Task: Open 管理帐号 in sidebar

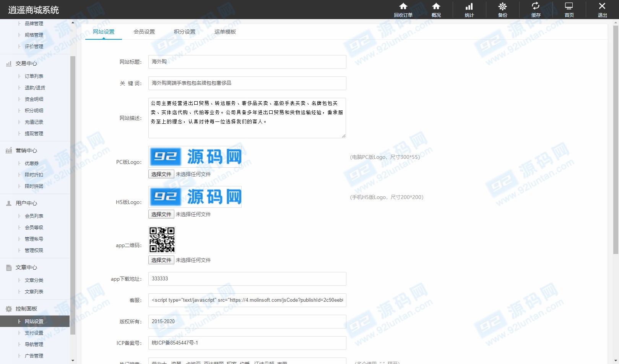Action: click(x=34, y=239)
